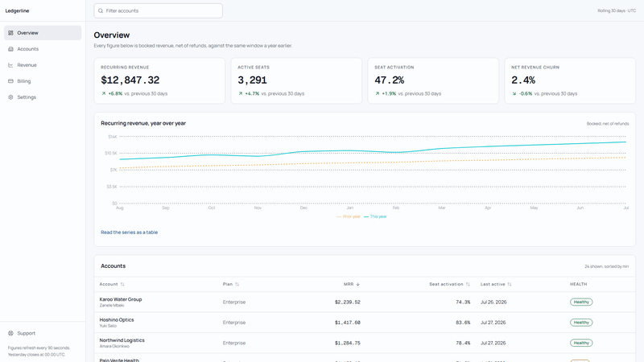Open Karoo Water Group account
Screen dimensions: 644x362
(120, 299)
